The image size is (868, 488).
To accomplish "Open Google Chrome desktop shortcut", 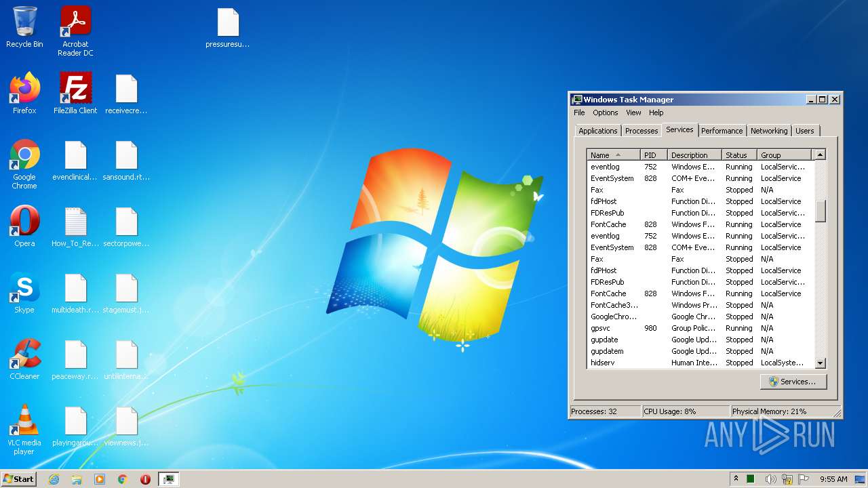I will (24, 164).
